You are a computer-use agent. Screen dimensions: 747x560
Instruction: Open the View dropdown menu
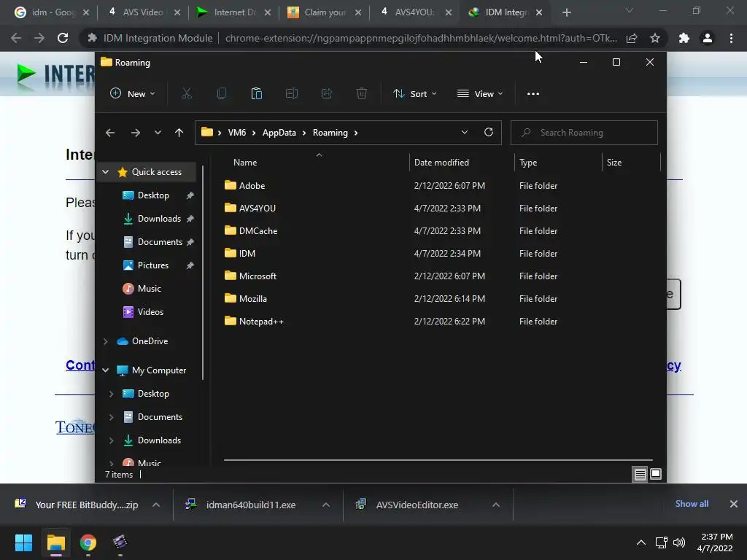(480, 94)
